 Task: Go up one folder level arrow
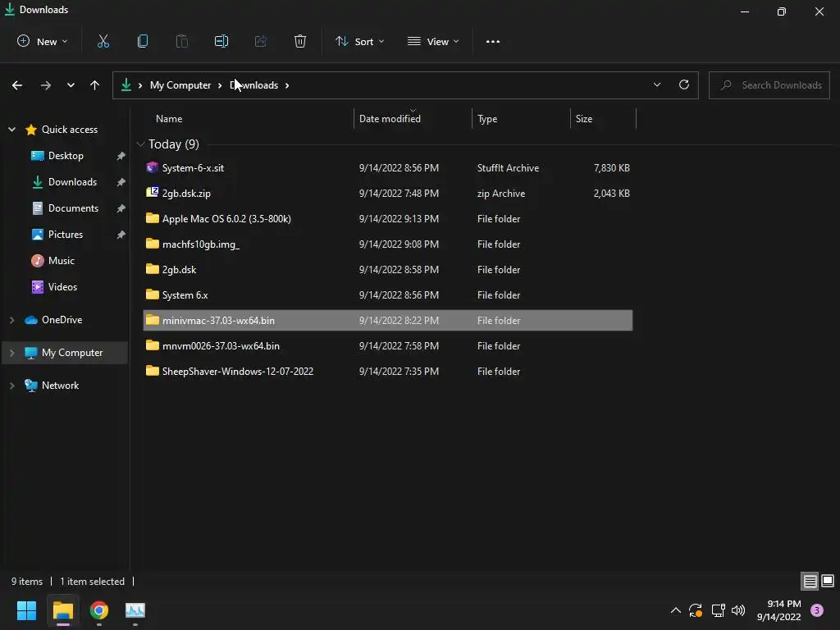pyautogui.click(x=95, y=85)
